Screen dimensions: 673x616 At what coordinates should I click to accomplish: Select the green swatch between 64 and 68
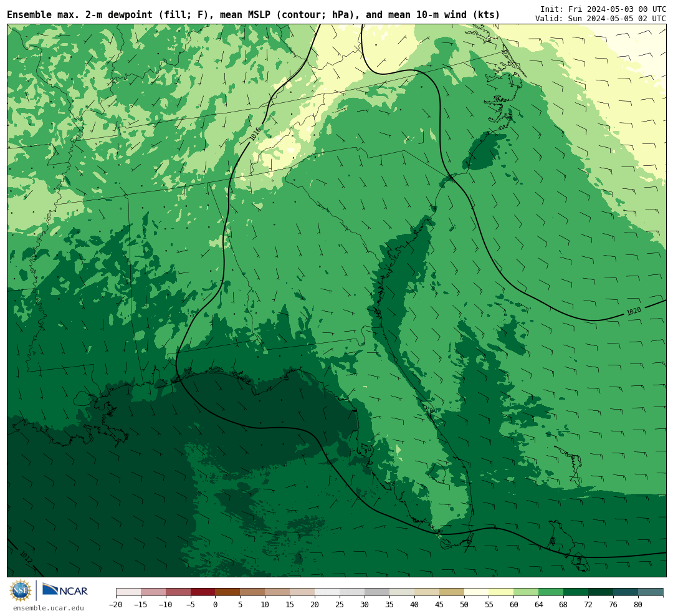click(551, 592)
